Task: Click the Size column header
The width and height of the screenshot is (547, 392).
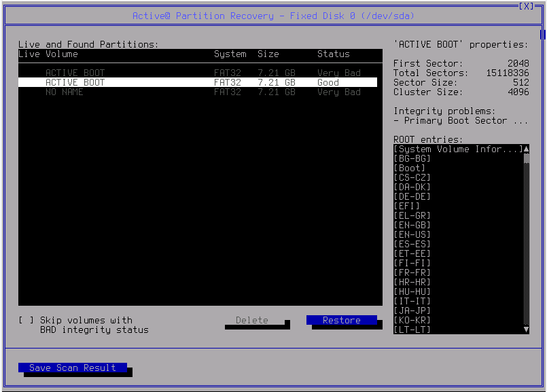Action: click(x=268, y=54)
